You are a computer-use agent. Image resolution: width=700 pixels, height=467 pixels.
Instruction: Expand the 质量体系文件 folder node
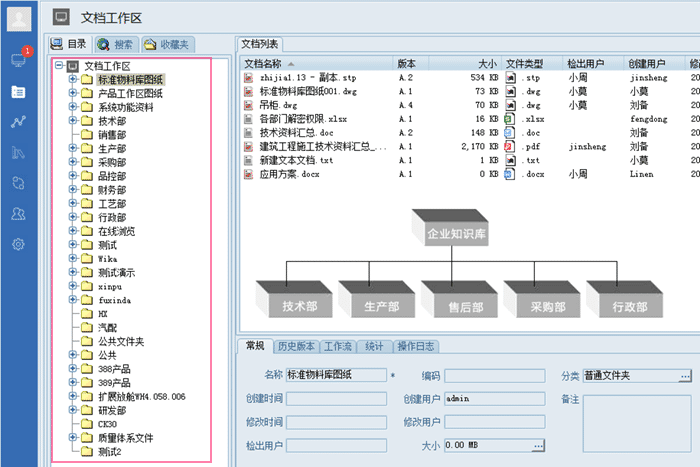(x=73, y=438)
